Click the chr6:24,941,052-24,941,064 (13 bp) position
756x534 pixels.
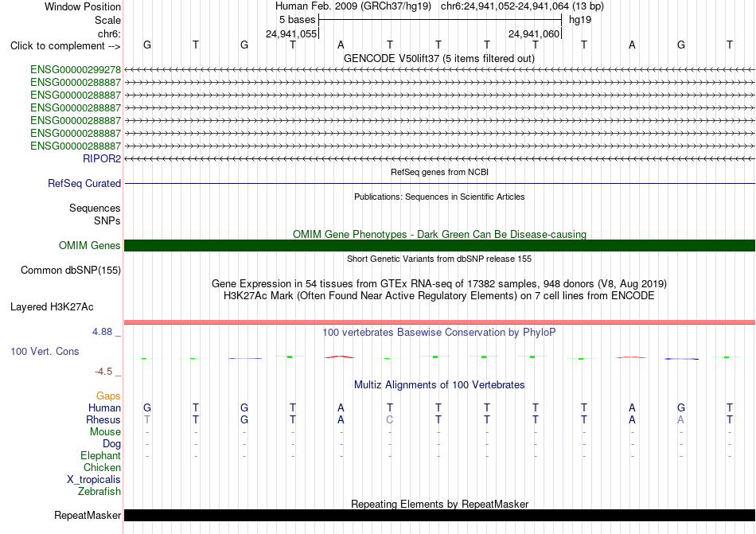(x=522, y=6)
